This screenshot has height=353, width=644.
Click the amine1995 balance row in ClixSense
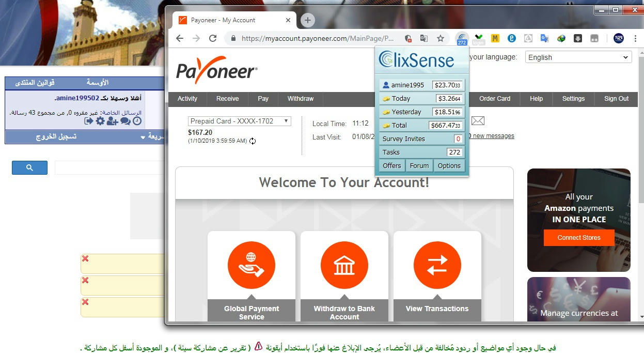[x=422, y=85]
